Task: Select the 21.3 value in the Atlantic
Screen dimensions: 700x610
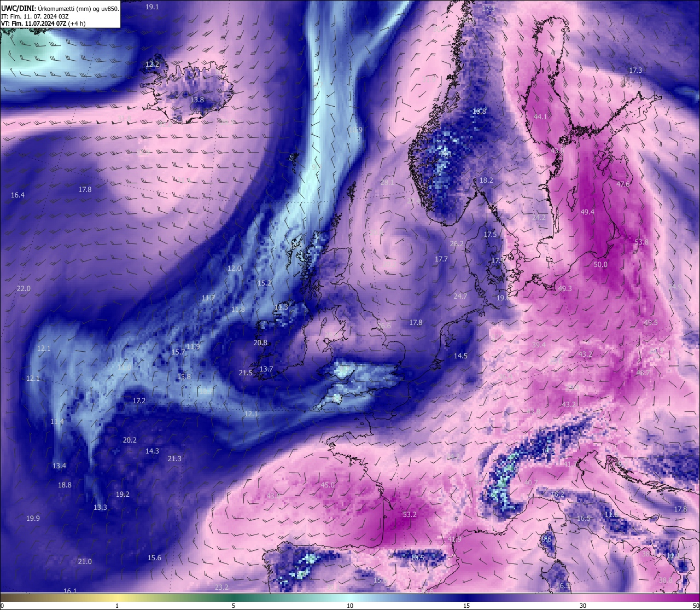Action: pyautogui.click(x=174, y=459)
